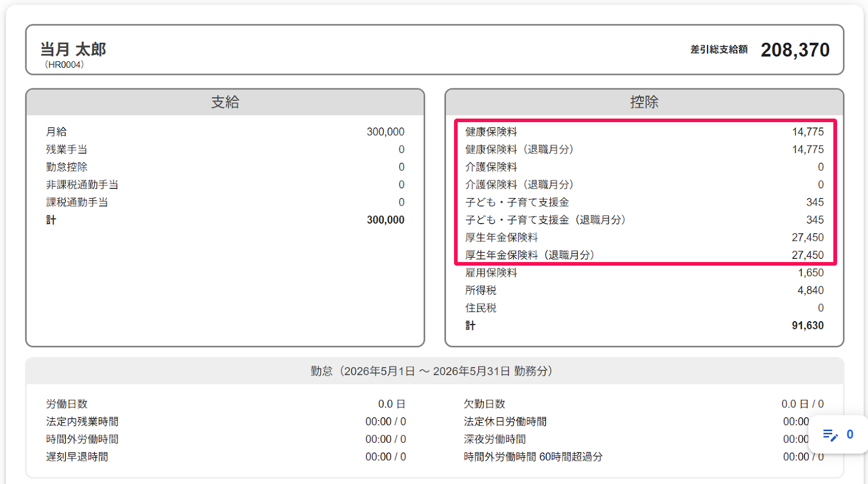Click employee ID (HR0004)
This screenshot has height=484, width=868.
tap(64, 65)
